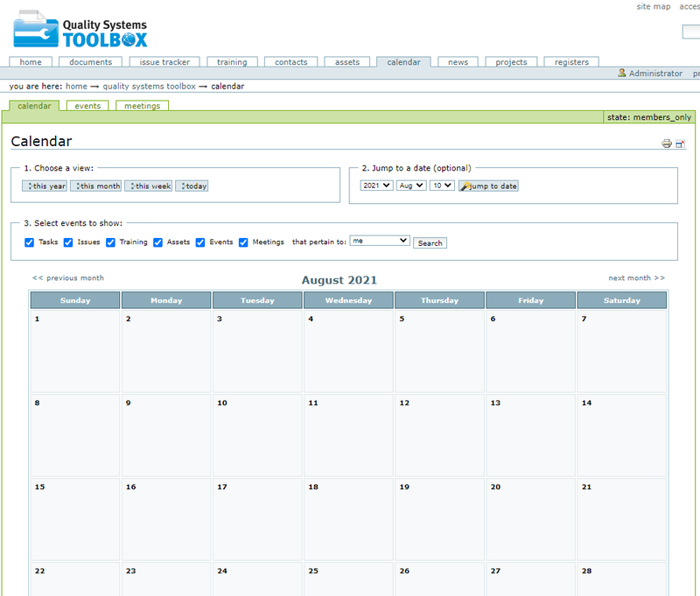Open the day dropdown showing 10
The width and height of the screenshot is (700, 596).
tap(442, 186)
